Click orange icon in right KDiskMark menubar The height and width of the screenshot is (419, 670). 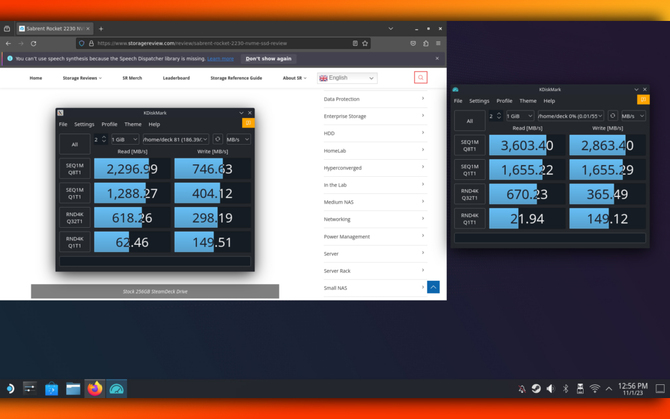point(643,100)
